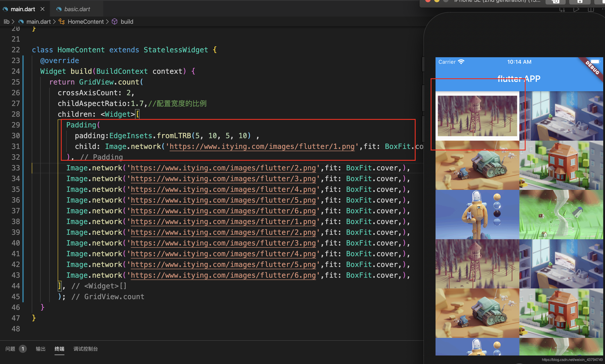Click the build method cube icon in breadcrumb
Screen dimensions: 605x364
(x=114, y=22)
